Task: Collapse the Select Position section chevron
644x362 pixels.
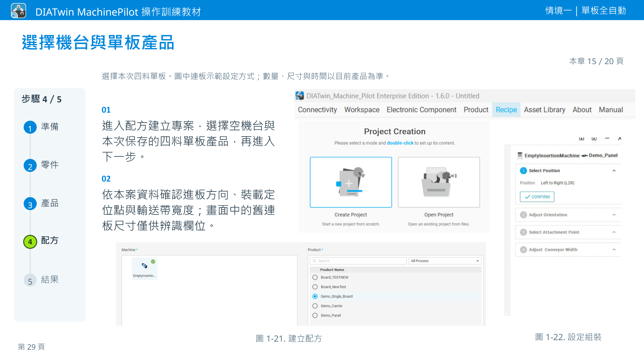Action: point(614,171)
